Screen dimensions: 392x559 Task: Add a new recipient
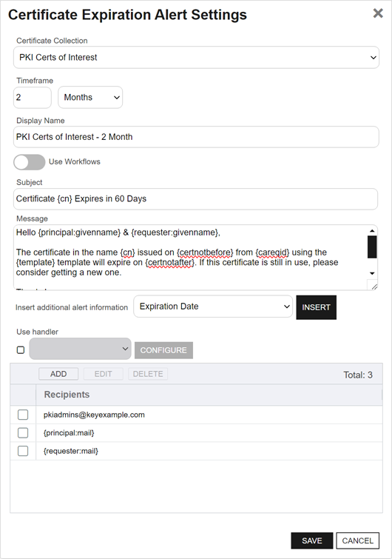(x=58, y=374)
